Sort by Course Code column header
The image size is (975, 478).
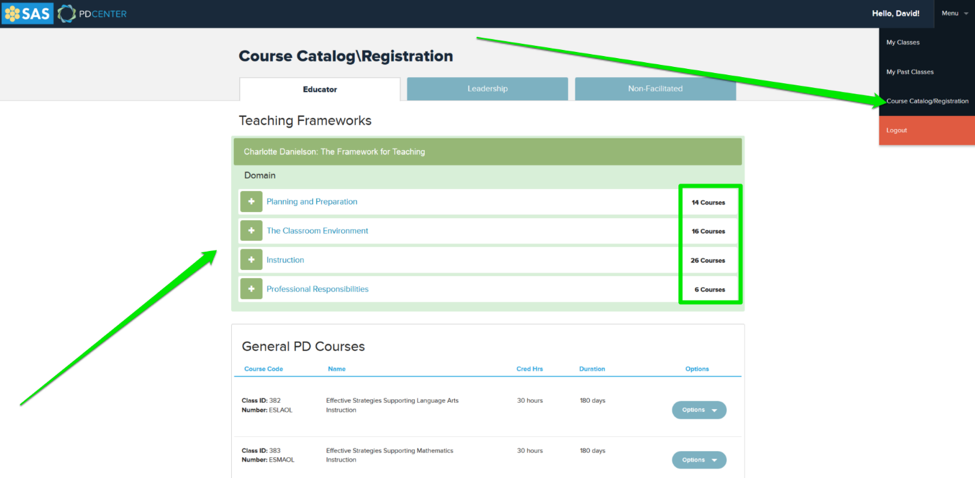tap(264, 369)
